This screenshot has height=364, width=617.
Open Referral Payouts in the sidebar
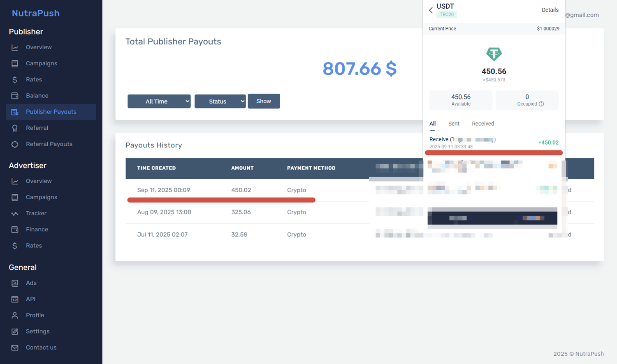(x=49, y=144)
